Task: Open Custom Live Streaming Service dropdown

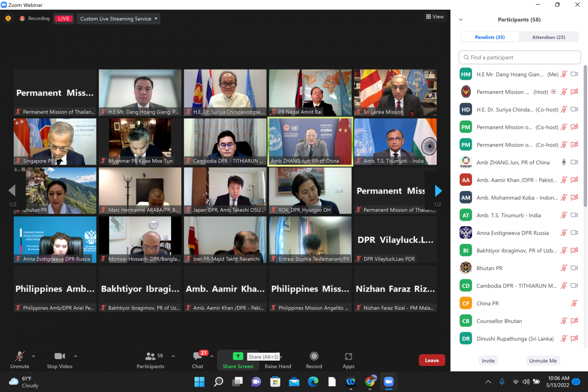Action: coord(119,19)
